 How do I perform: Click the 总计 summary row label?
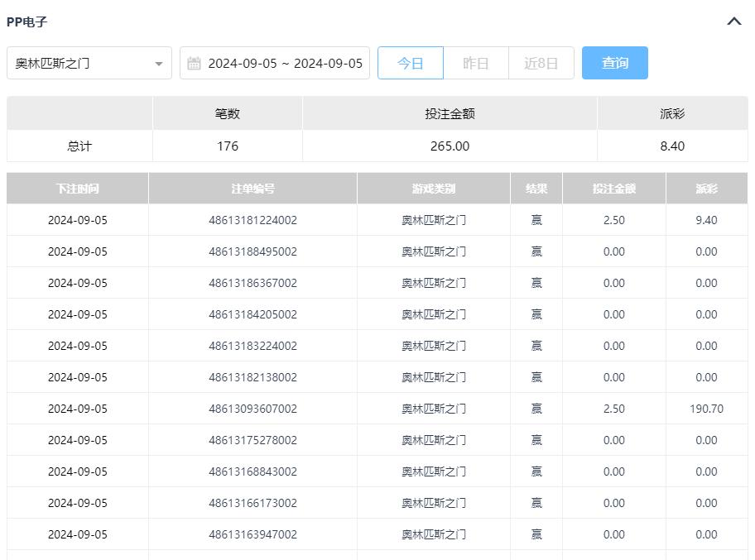[79, 146]
